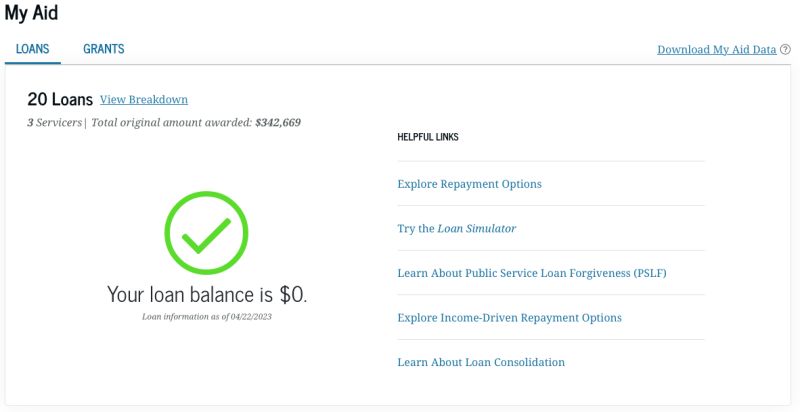Click the 20 Loans heading

tap(60, 100)
